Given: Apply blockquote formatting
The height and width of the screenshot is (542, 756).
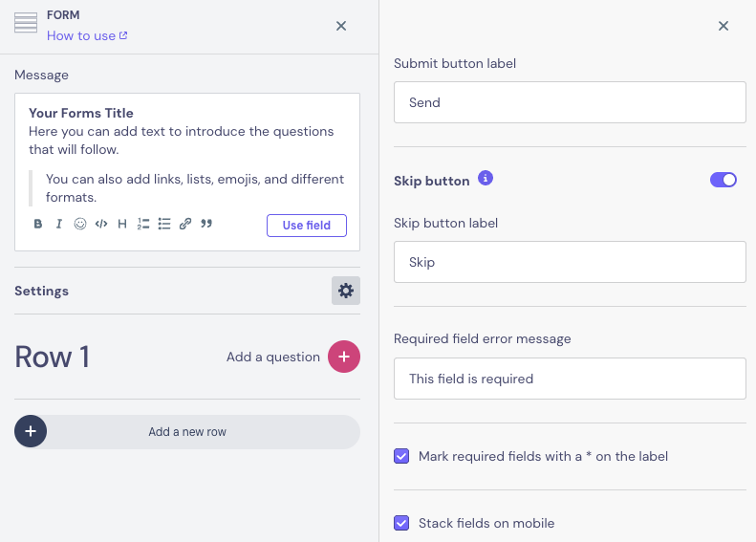Looking at the screenshot, I should click(206, 225).
